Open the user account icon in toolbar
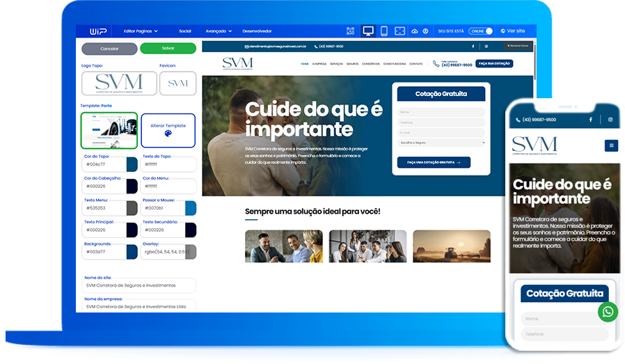The image size is (625, 364). (x=425, y=31)
